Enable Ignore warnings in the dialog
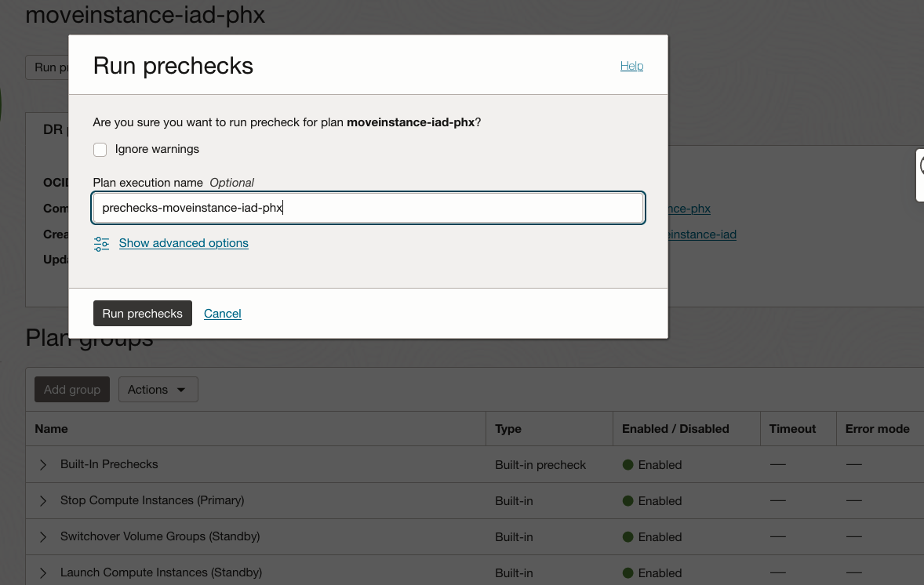This screenshot has width=924, height=585. coord(100,149)
